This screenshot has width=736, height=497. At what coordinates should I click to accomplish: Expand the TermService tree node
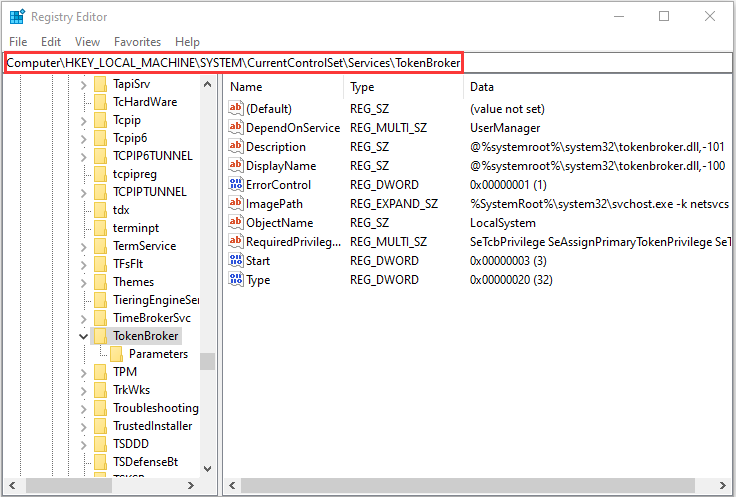click(83, 246)
